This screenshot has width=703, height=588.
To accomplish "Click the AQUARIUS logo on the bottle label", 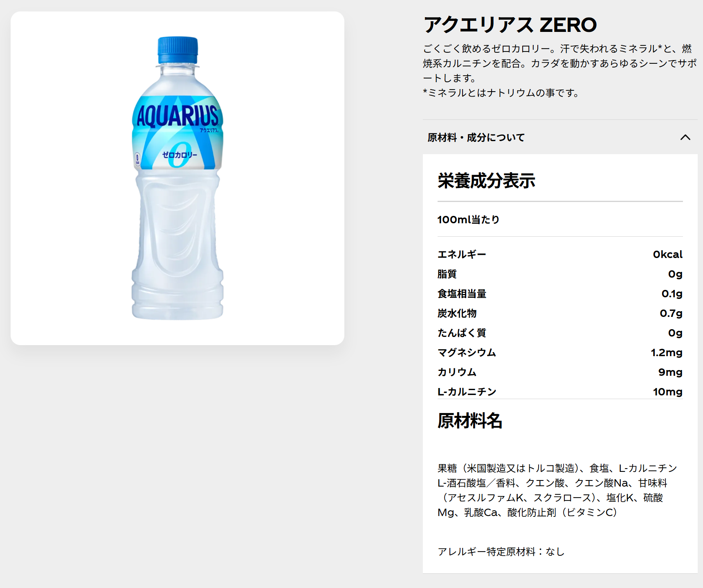I will point(177,116).
